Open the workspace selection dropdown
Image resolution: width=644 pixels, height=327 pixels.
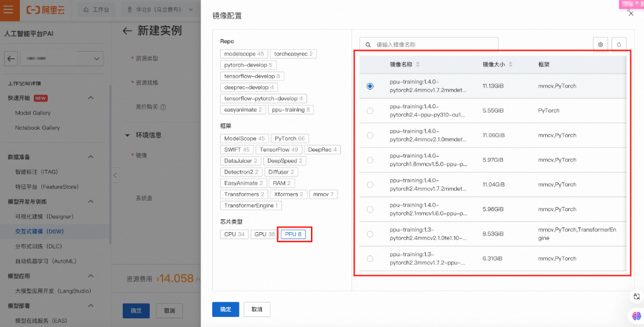click(x=62, y=59)
